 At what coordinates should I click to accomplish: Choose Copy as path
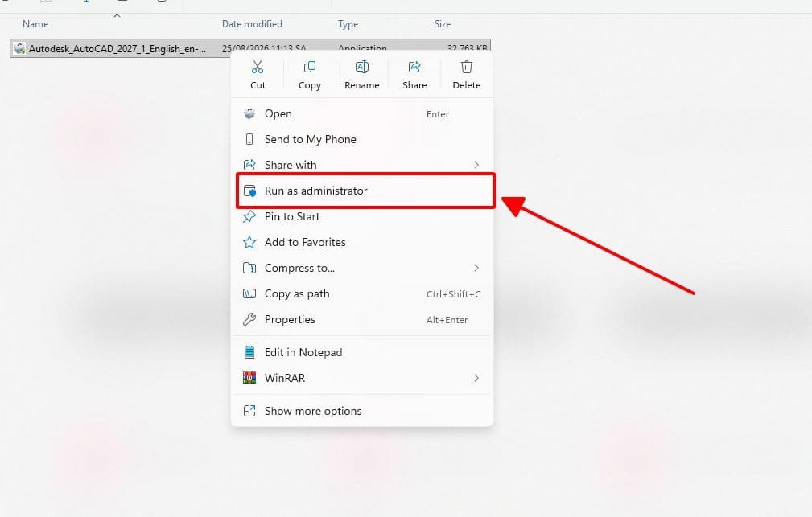tap(362, 294)
